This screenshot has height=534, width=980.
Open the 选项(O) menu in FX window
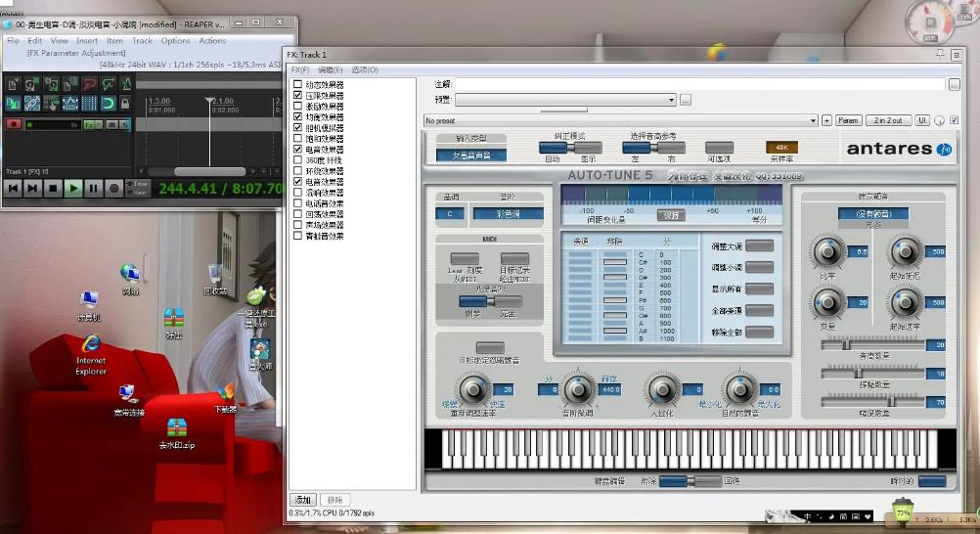tap(365, 70)
